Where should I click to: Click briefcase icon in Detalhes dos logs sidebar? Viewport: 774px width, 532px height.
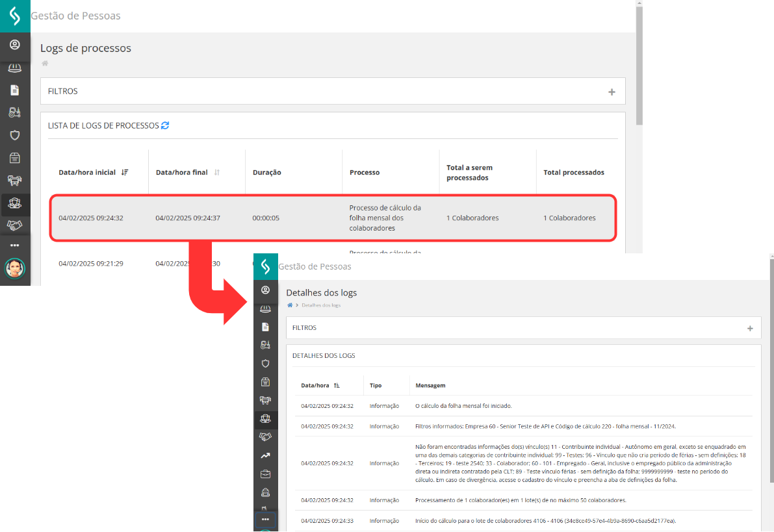coord(266,474)
